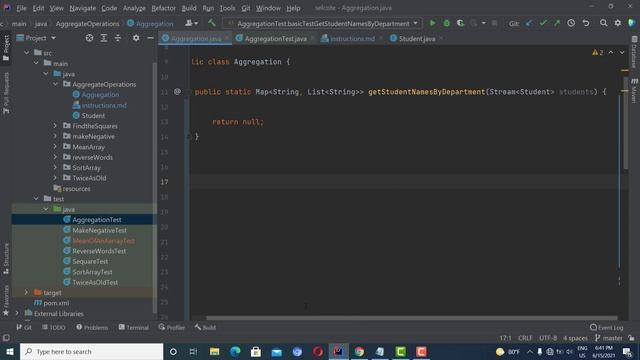Collapse the AggregateOperations package
The height and width of the screenshot is (360, 640).
(x=55, y=84)
